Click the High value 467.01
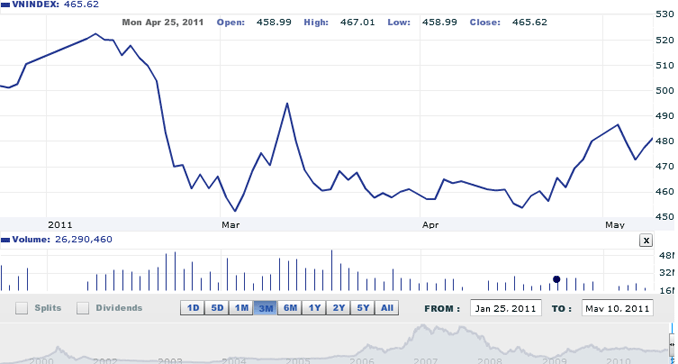678x364 pixels. click(357, 22)
